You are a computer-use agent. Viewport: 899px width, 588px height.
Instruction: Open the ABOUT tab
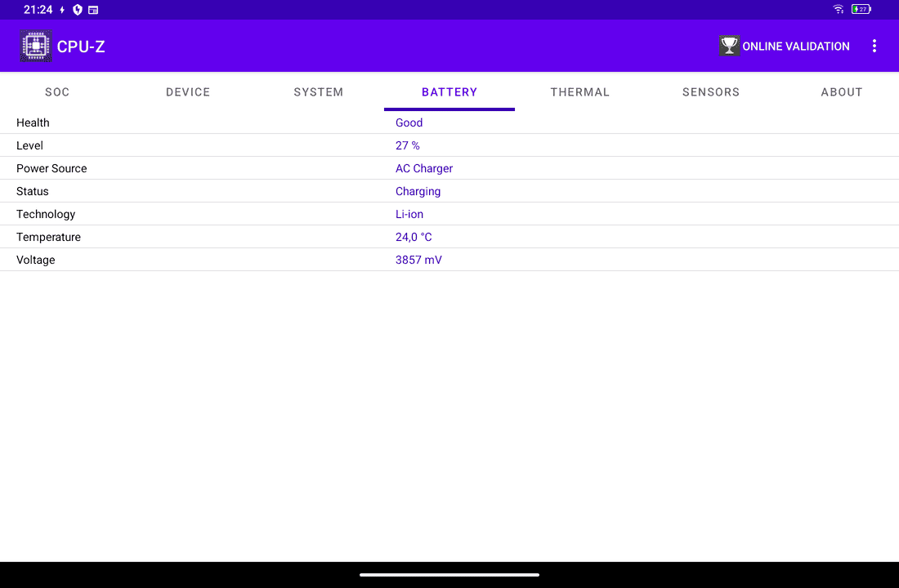pos(842,92)
